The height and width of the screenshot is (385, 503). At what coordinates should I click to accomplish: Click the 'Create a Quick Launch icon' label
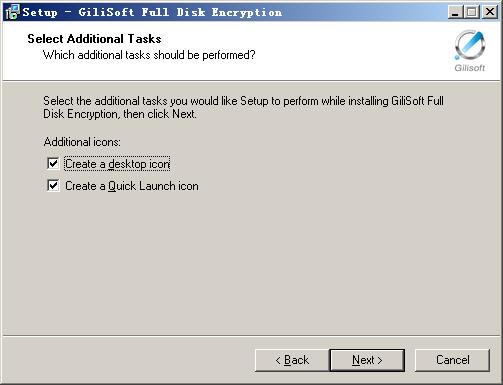click(132, 186)
